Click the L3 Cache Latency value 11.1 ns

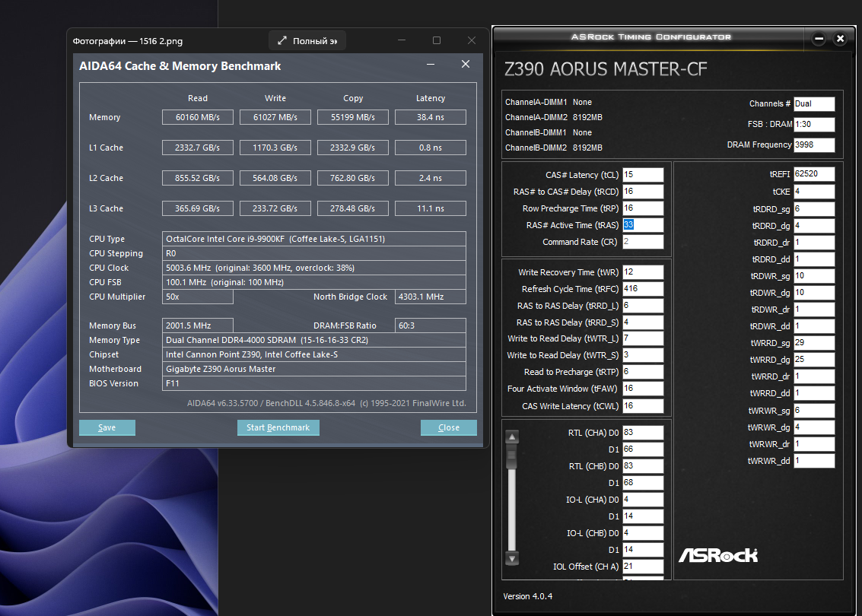[431, 208]
